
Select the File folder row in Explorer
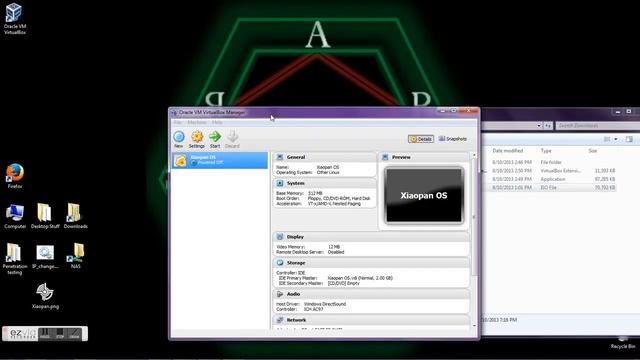click(x=549, y=162)
